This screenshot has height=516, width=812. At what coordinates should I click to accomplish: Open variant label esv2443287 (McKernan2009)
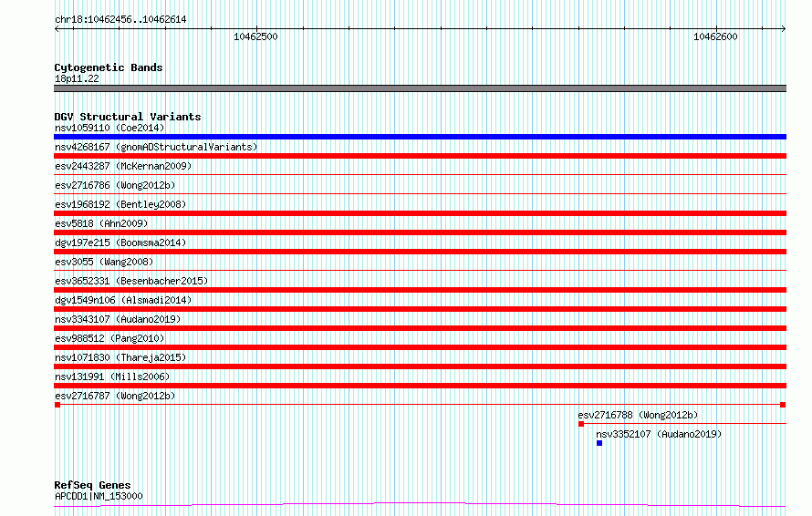[123, 166]
